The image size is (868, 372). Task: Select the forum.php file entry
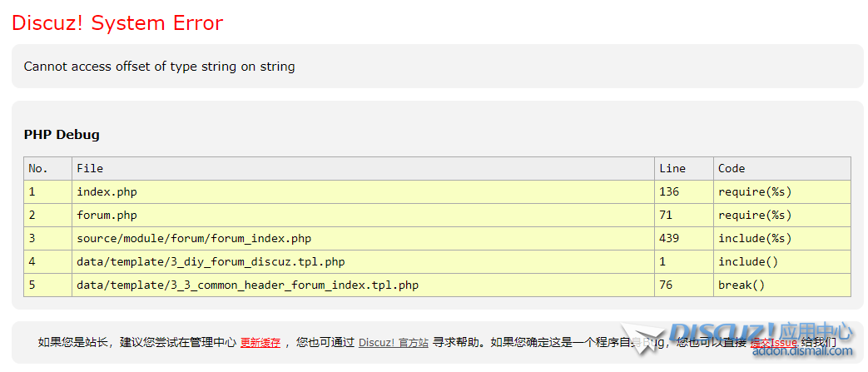pyautogui.click(x=107, y=215)
